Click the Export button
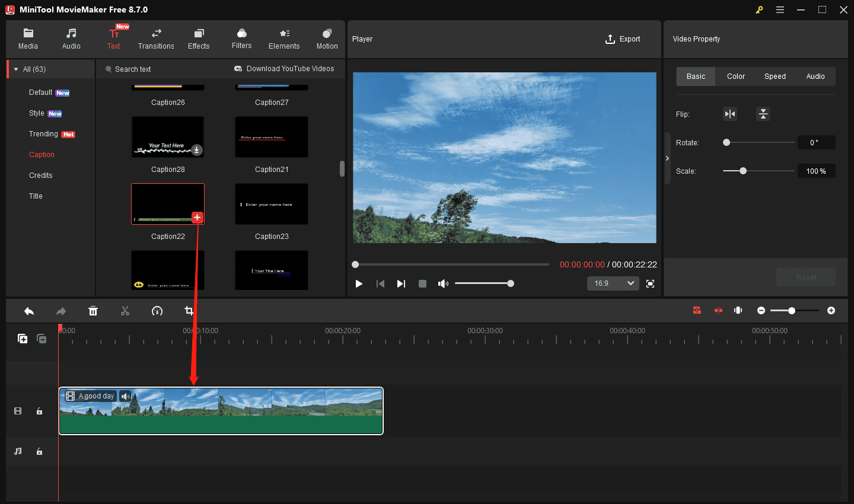 pyautogui.click(x=623, y=39)
